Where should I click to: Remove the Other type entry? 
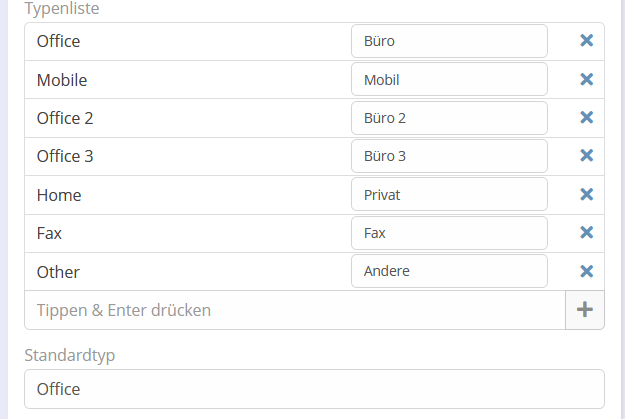[x=587, y=271]
